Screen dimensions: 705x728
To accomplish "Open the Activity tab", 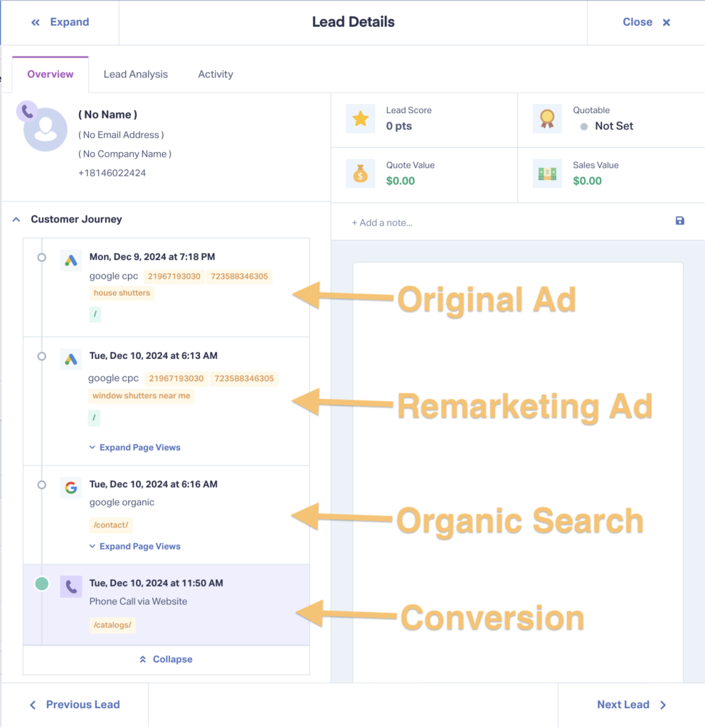I will pyautogui.click(x=216, y=74).
